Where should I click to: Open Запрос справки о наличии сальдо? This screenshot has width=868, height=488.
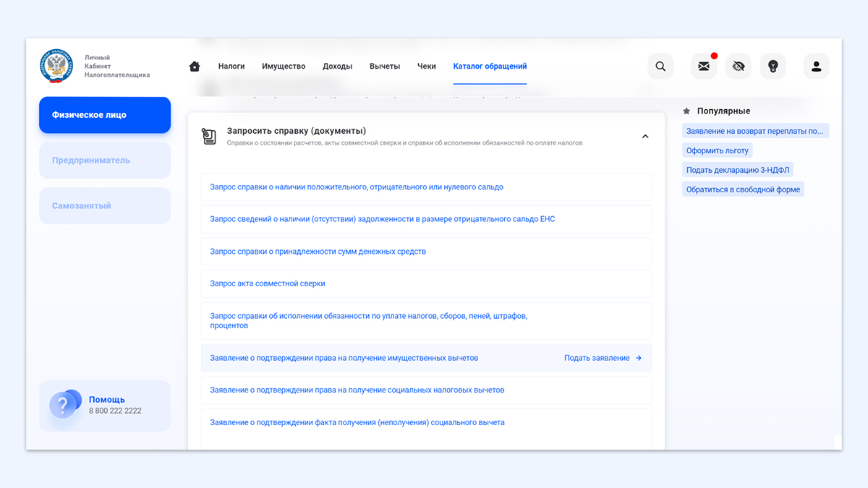click(426, 187)
